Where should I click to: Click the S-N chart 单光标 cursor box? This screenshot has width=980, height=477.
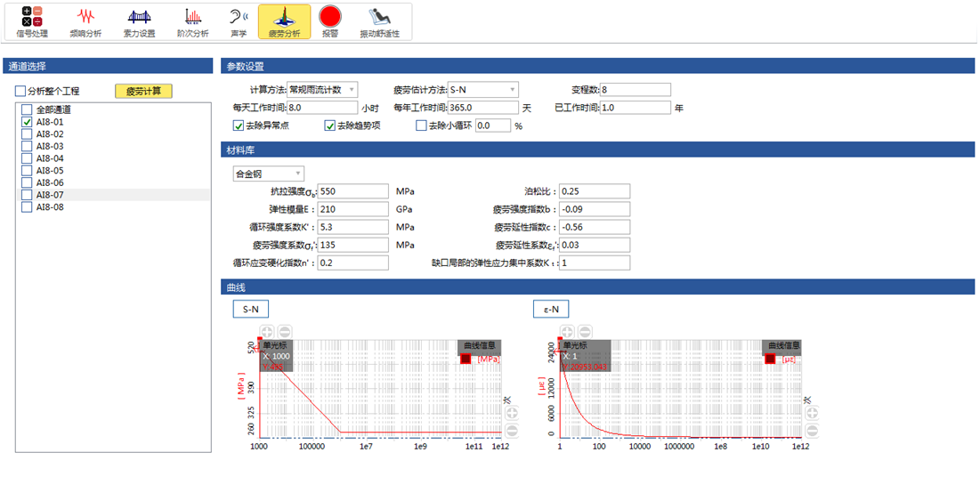click(x=278, y=356)
